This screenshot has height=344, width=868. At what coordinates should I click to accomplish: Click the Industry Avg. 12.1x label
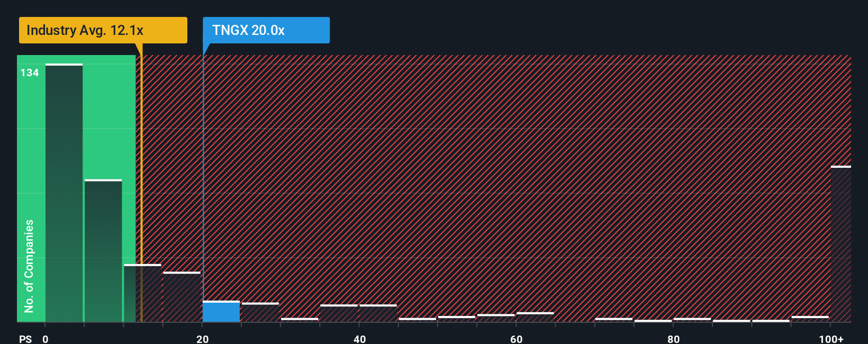(103, 30)
